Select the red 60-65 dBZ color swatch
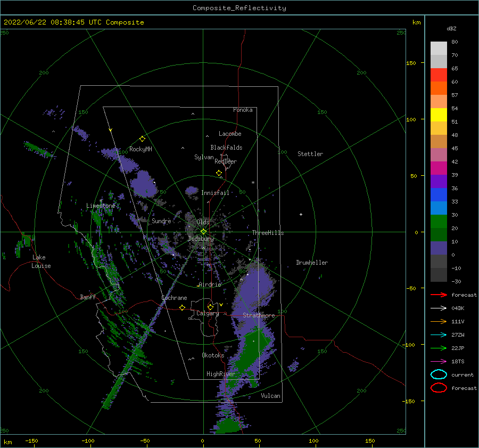The height and width of the screenshot is (448, 479). tap(439, 75)
